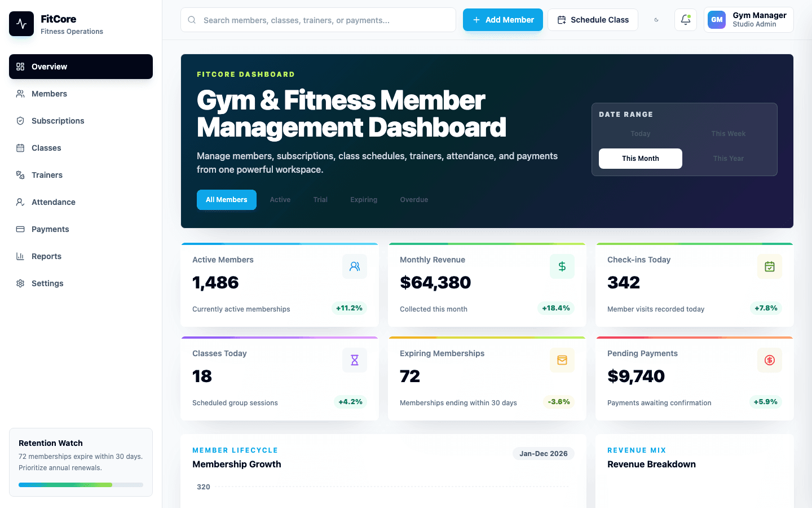
Task: Click the Jan-Dec 2026 range pill
Action: [x=544, y=454]
